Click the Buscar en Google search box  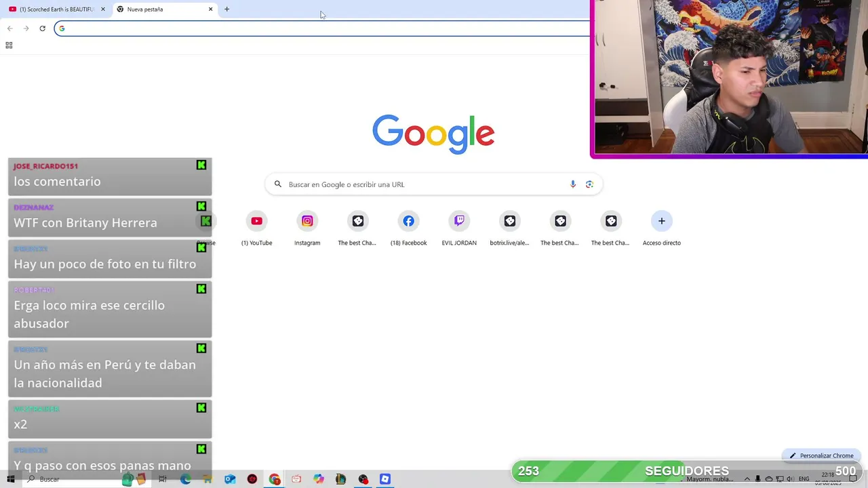433,184
